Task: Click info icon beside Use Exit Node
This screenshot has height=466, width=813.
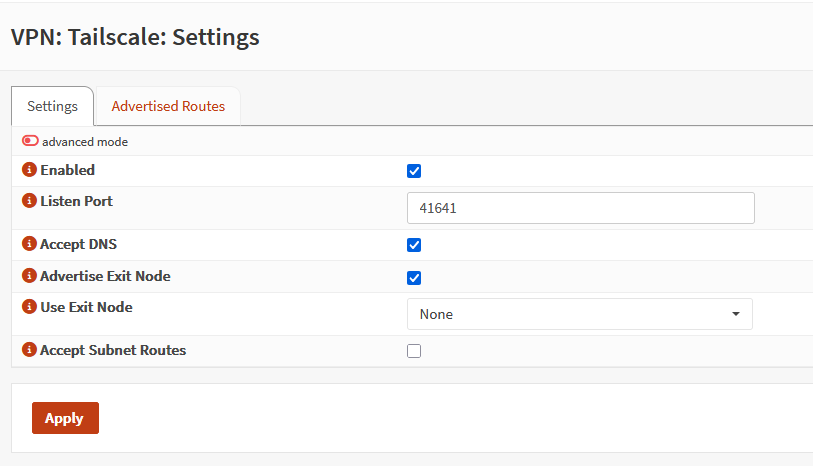Action: point(29,307)
